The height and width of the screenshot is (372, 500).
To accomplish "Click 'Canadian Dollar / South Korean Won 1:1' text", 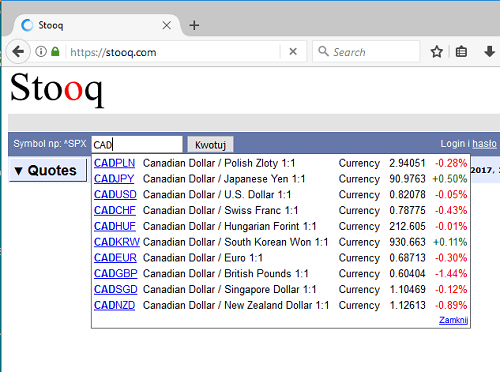I will tap(236, 242).
